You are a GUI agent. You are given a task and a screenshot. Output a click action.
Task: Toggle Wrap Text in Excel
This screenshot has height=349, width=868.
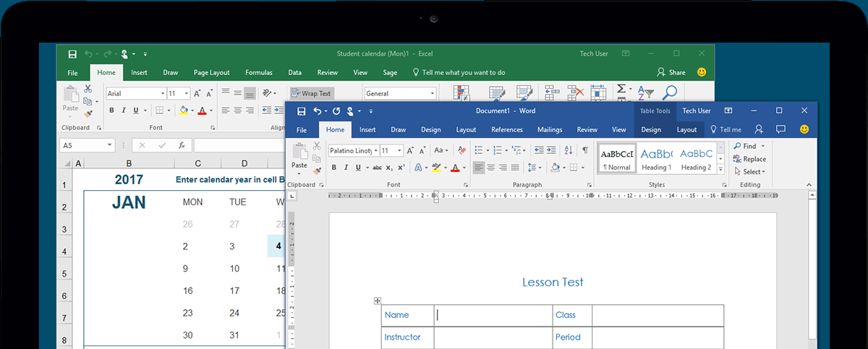click(x=311, y=93)
